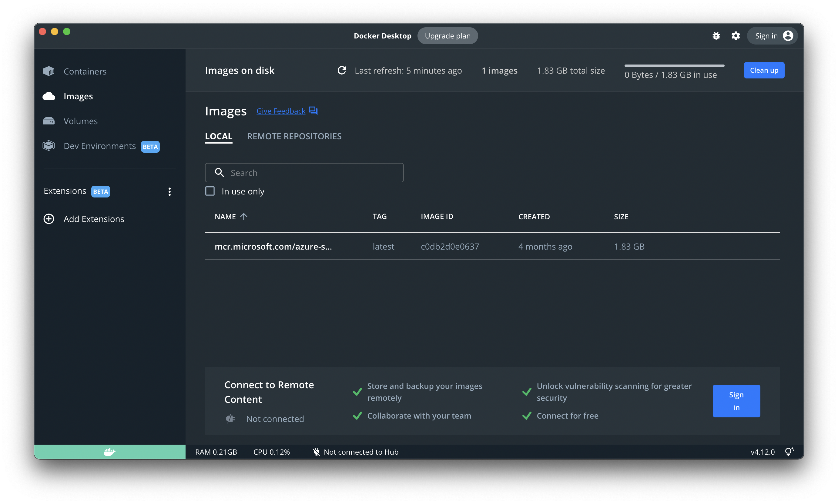Click the feedback chat bubble icon
The width and height of the screenshot is (838, 504).
click(x=313, y=111)
